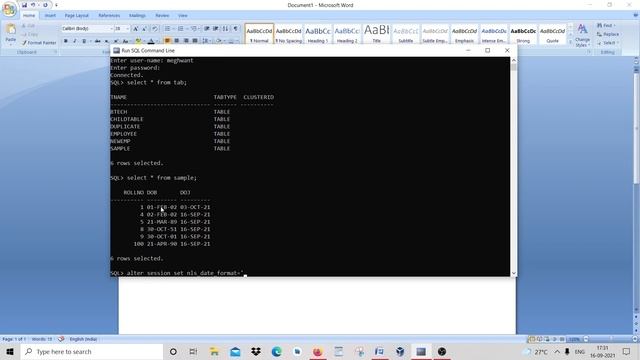Click the SQL Command Line vertical scrollbar
Screen dimensions: 640x360
[x=513, y=167]
